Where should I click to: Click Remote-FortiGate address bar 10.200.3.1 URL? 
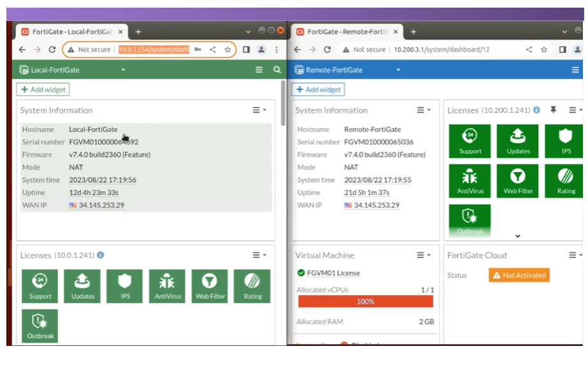click(441, 50)
